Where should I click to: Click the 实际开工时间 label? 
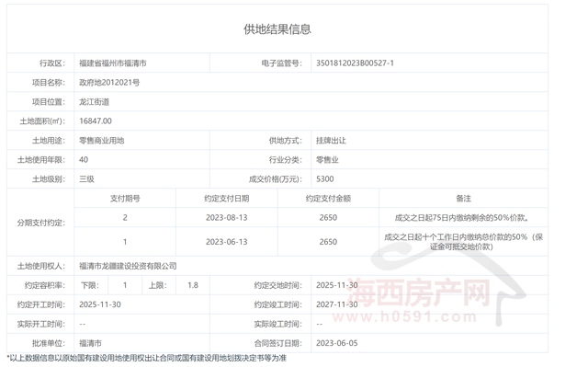point(40,324)
